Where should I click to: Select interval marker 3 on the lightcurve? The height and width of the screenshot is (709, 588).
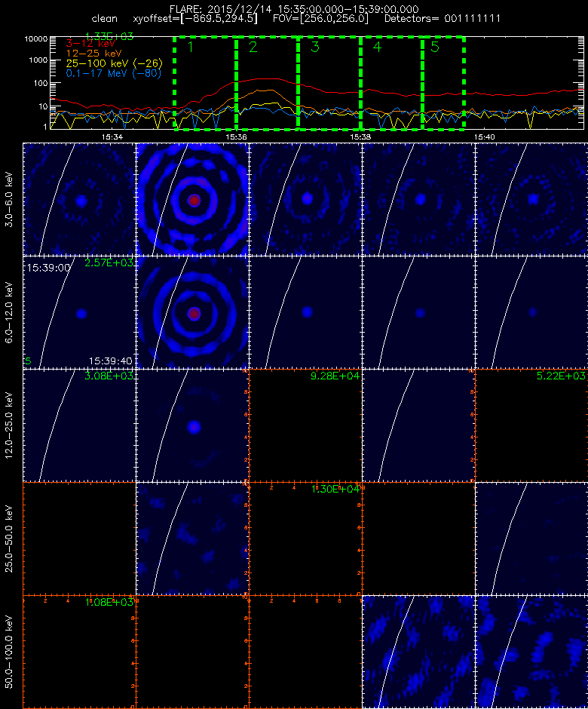click(315, 47)
